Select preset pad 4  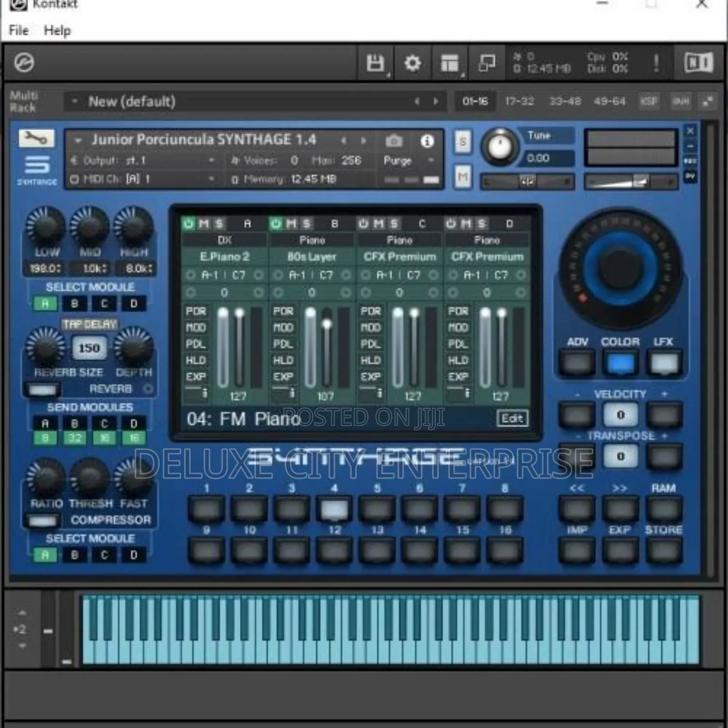(334, 510)
